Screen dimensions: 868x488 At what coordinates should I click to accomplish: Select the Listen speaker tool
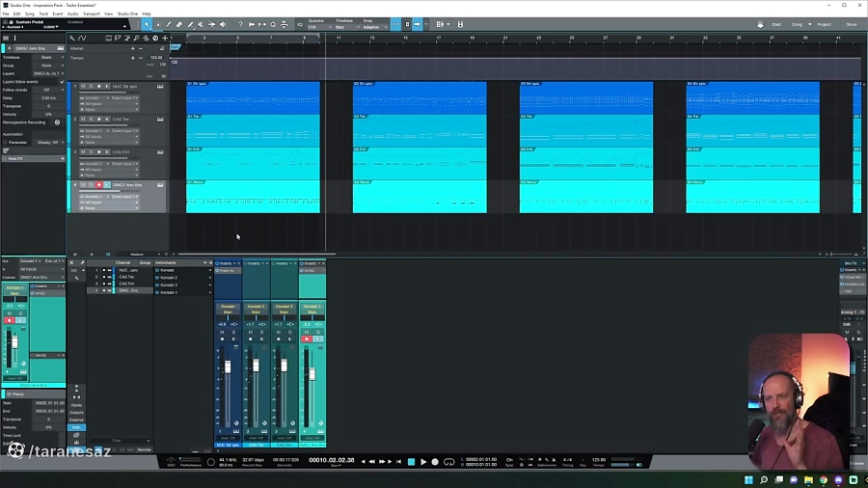click(x=223, y=24)
